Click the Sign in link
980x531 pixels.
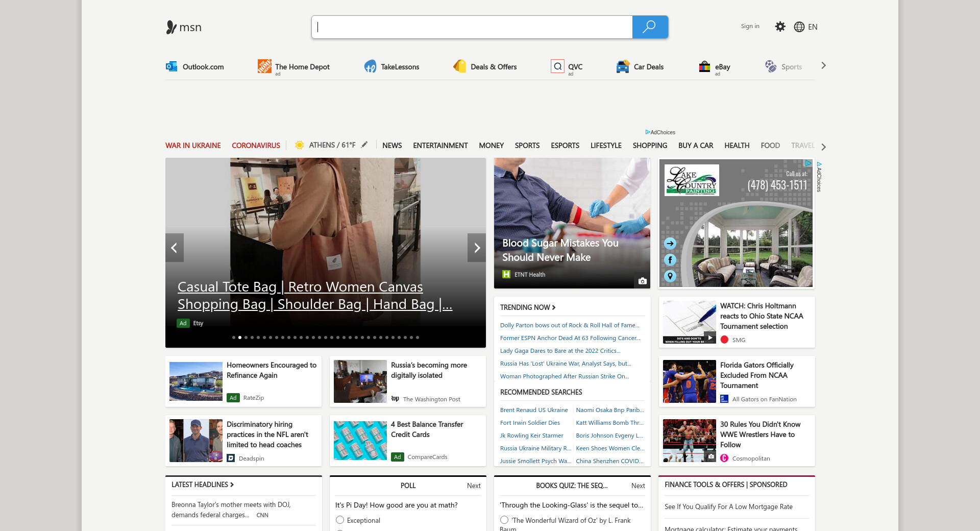click(750, 26)
